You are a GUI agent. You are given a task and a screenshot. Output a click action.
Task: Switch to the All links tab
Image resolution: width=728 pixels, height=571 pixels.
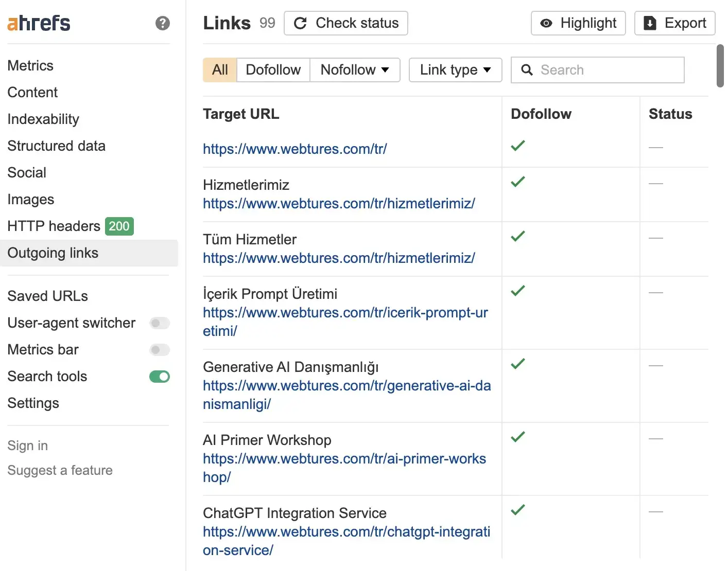[x=219, y=70]
